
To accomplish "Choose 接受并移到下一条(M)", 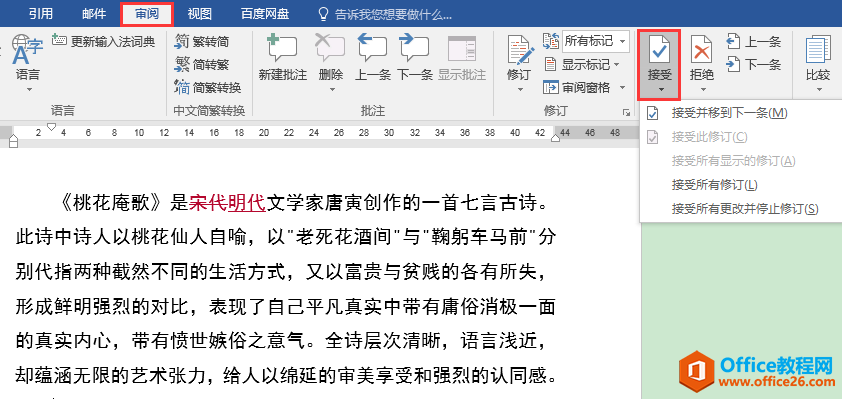I will (741, 113).
